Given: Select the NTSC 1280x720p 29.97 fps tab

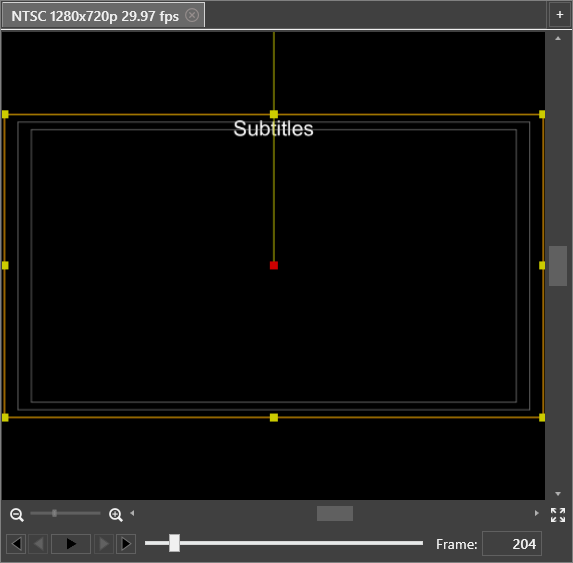Looking at the screenshot, I should pos(103,15).
